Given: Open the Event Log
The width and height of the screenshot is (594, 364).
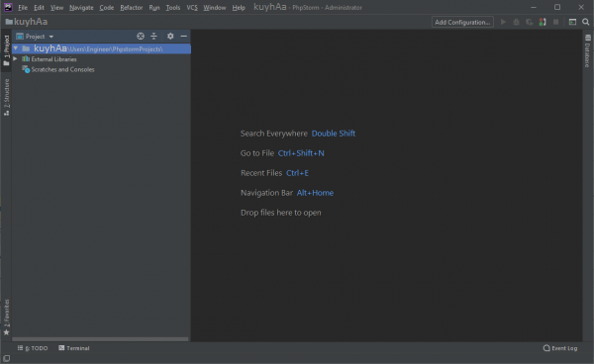Looking at the screenshot, I should 560,348.
